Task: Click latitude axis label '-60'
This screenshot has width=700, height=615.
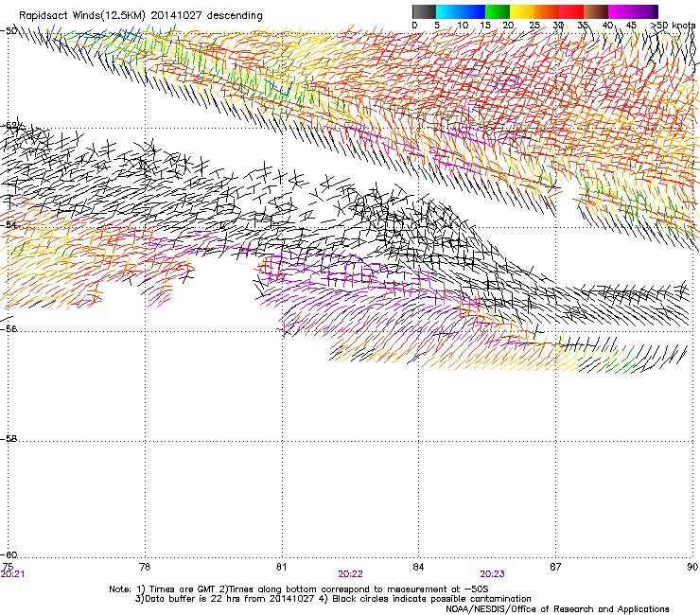Action: [x=9, y=554]
